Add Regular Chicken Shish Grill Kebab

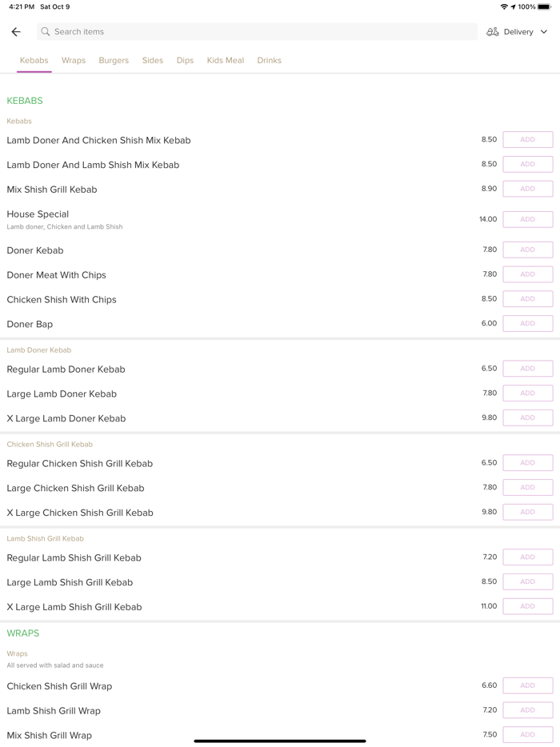(x=527, y=463)
